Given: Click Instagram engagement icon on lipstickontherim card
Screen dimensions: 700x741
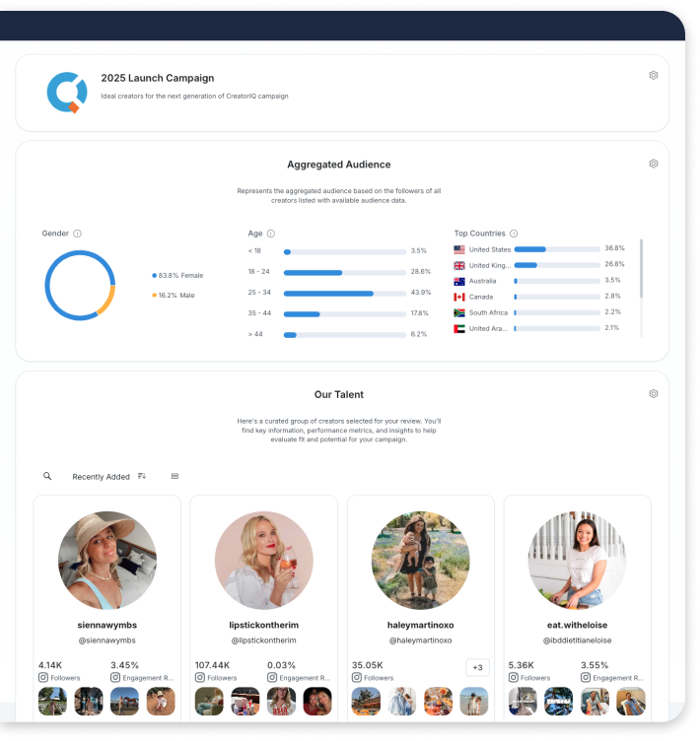Looking at the screenshot, I should tap(272, 678).
